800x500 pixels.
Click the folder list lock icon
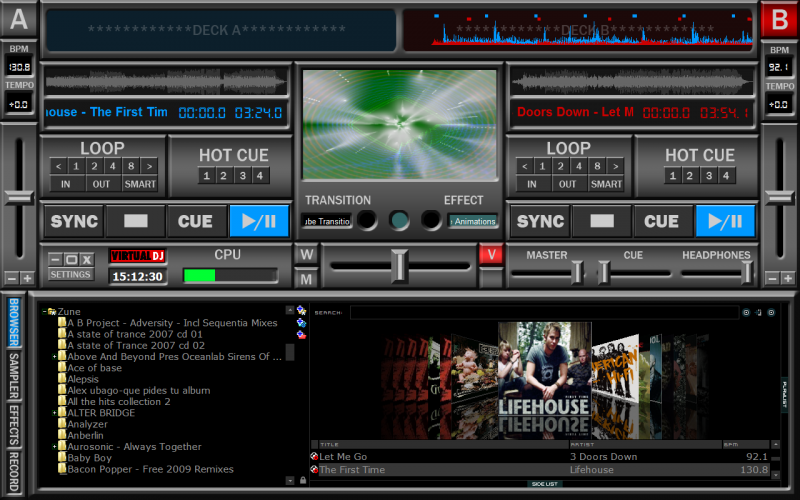click(303, 480)
